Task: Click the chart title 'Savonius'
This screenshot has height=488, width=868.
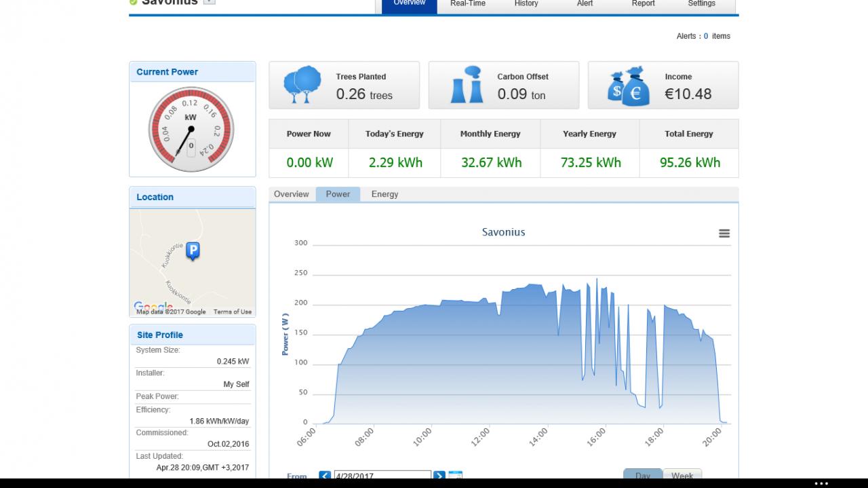Action: click(x=503, y=232)
